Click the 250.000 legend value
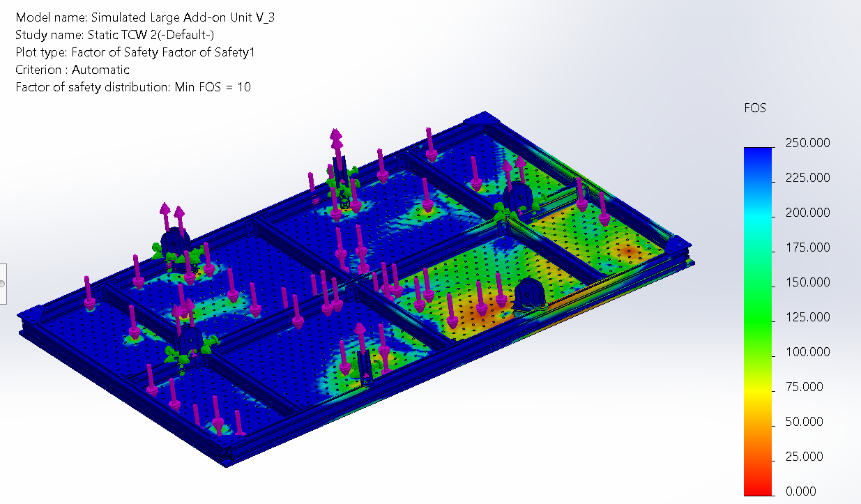861x504 pixels. 808,143
